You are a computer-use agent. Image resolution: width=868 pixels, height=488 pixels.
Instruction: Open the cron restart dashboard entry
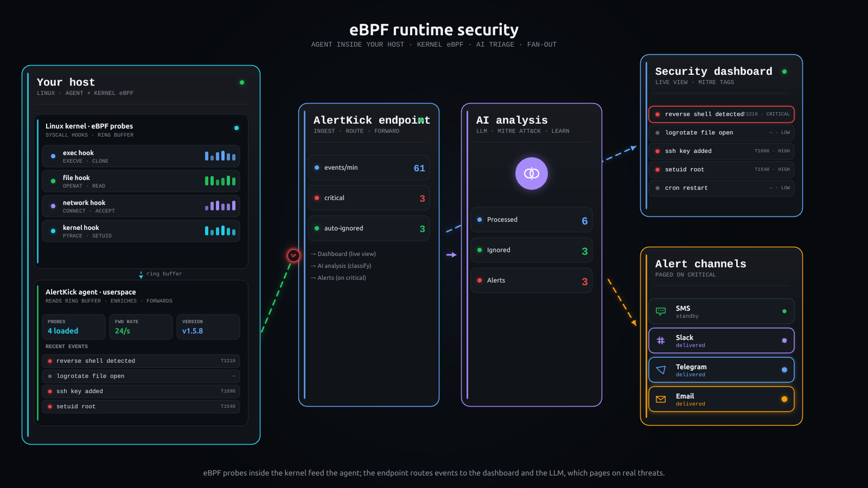coord(722,188)
